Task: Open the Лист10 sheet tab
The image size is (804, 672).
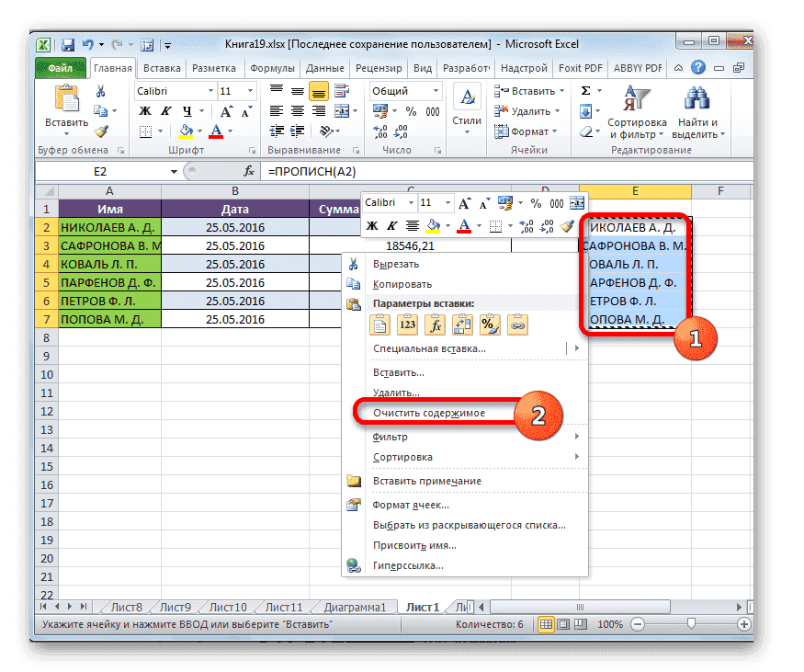Action: coord(226,607)
